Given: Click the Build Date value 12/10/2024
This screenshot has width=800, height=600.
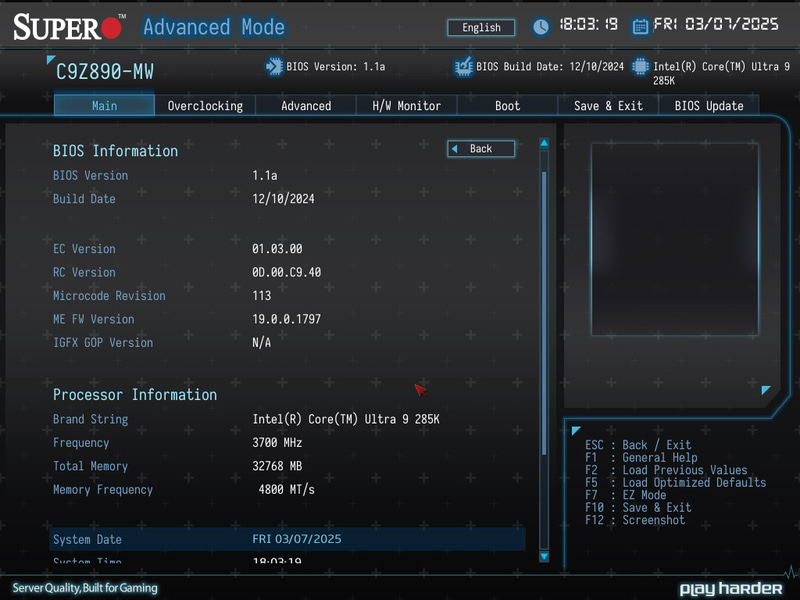Looking at the screenshot, I should coord(283,199).
